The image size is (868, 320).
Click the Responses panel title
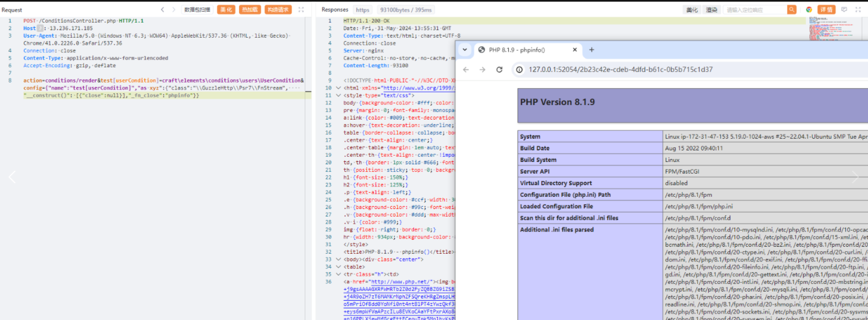(335, 9)
